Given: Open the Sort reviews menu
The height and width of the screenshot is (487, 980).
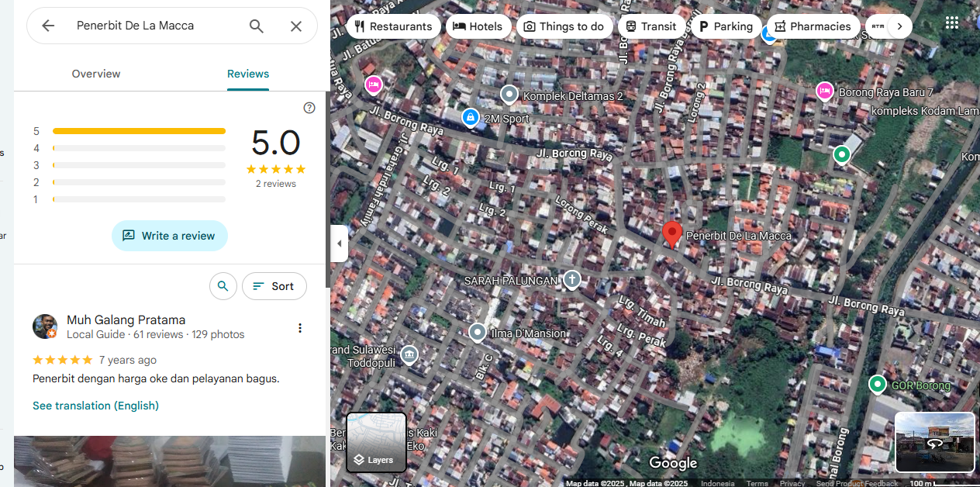Looking at the screenshot, I should (274, 286).
